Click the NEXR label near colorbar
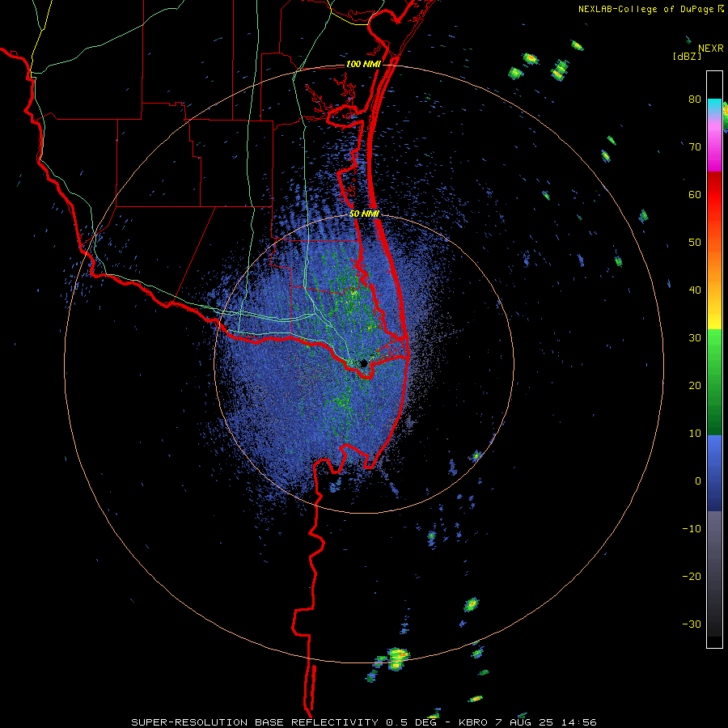The height and width of the screenshot is (728, 728). (x=710, y=49)
